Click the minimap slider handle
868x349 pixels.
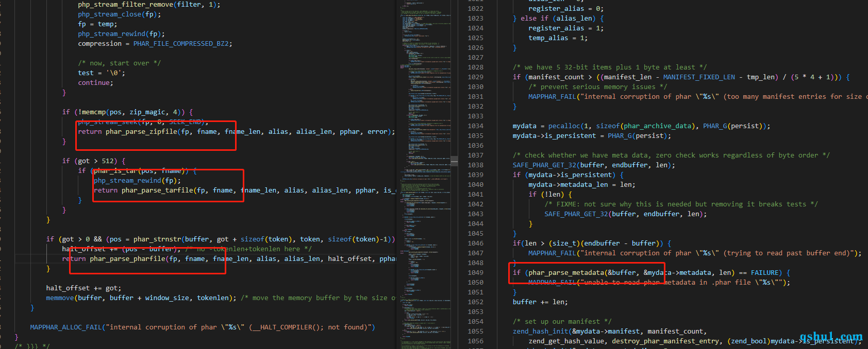tap(454, 161)
